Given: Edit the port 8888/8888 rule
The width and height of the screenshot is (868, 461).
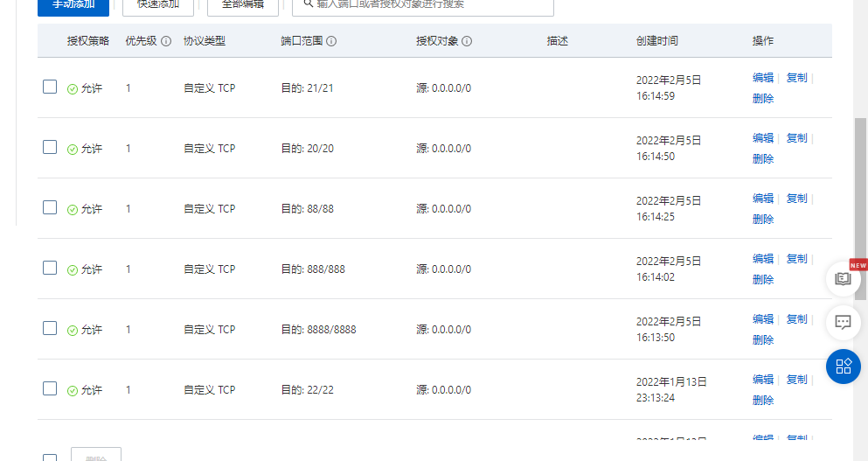Looking at the screenshot, I should [763, 319].
